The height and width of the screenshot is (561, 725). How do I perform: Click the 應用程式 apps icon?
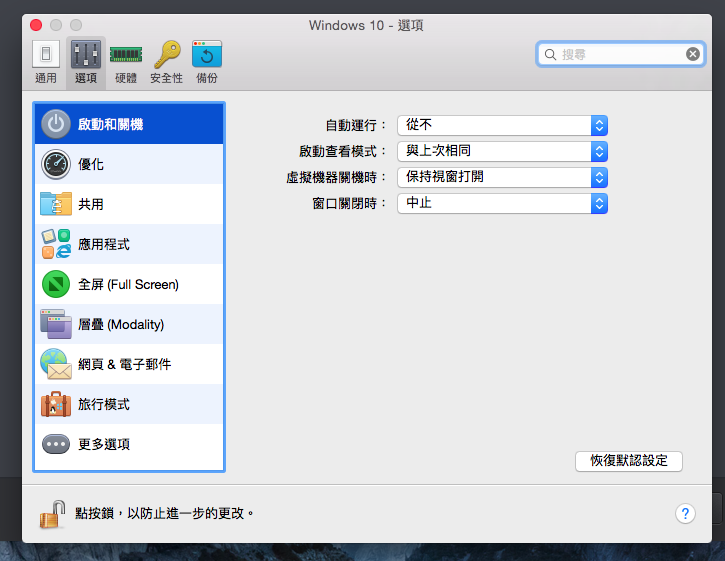click(56, 244)
